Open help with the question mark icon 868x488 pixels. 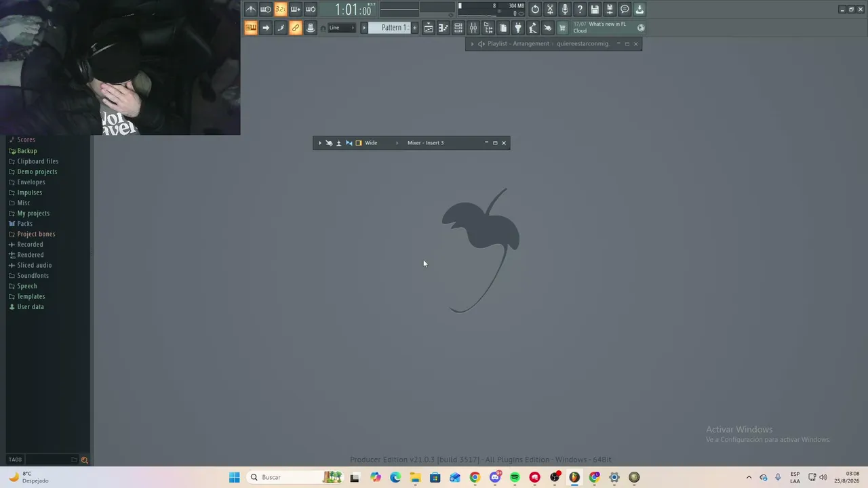click(580, 9)
